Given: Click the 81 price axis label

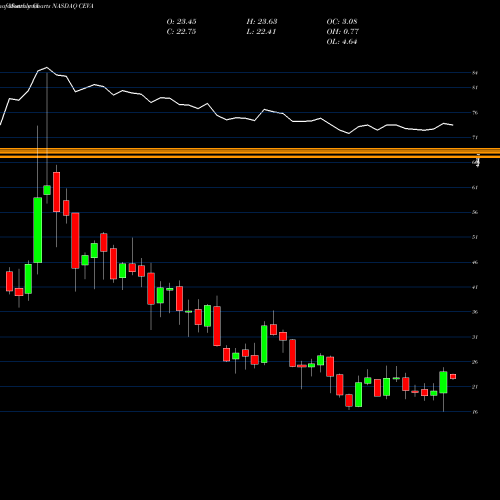Looking at the screenshot, I should coord(475,88).
